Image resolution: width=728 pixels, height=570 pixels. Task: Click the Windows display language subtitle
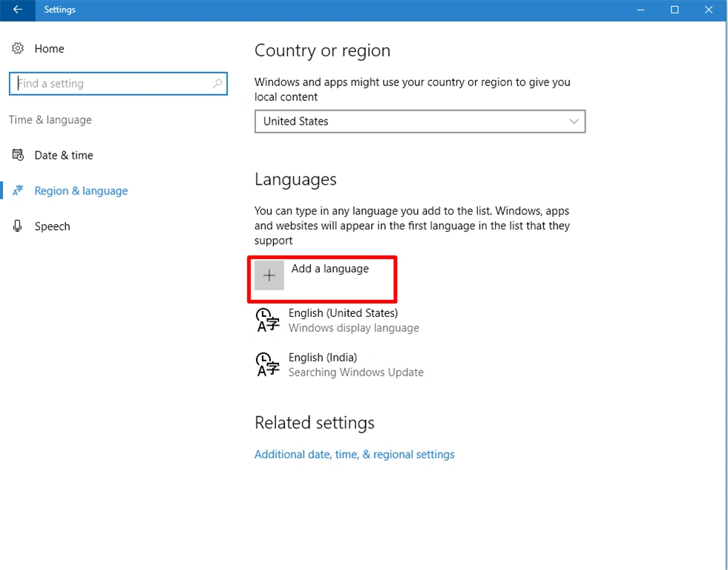tap(354, 328)
